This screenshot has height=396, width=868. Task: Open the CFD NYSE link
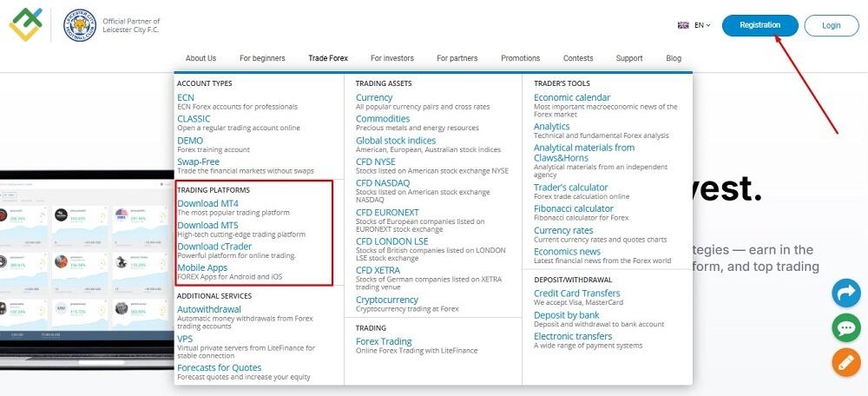point(376,162)
